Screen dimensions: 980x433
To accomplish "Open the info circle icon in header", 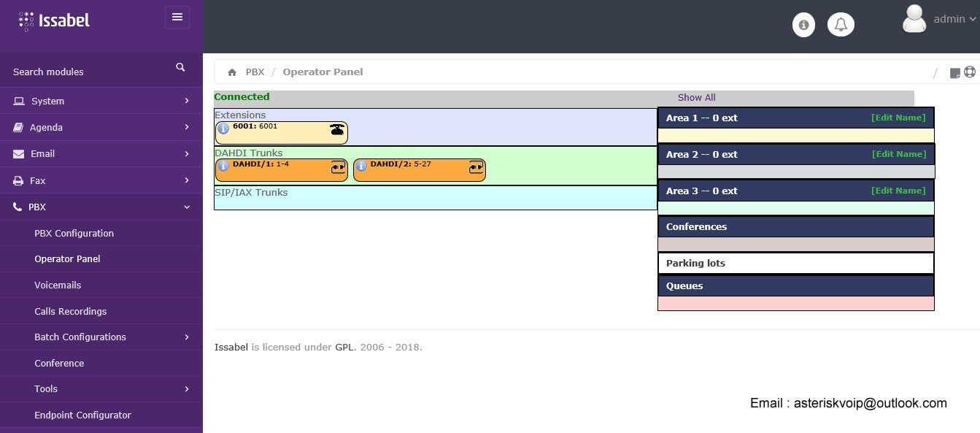I will [803, 25].
